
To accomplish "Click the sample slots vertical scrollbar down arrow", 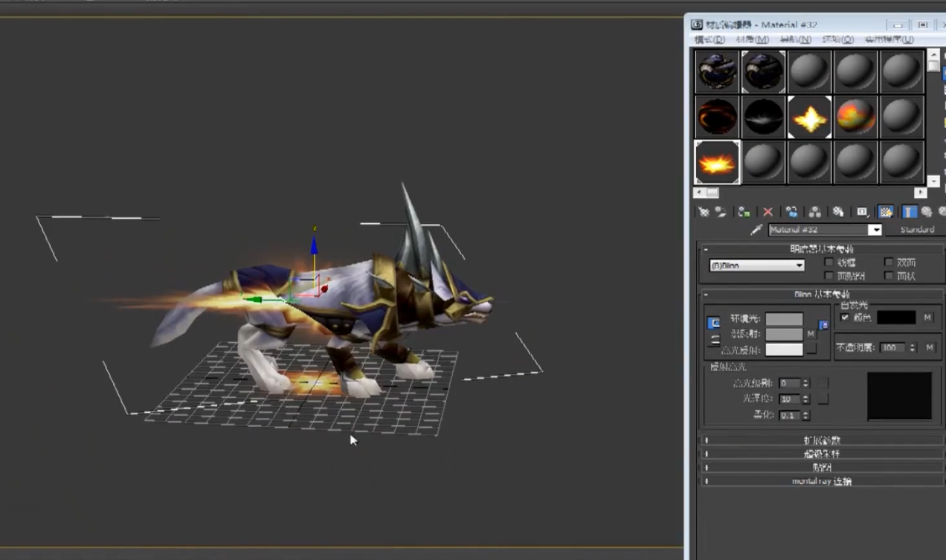I will 933,181.
